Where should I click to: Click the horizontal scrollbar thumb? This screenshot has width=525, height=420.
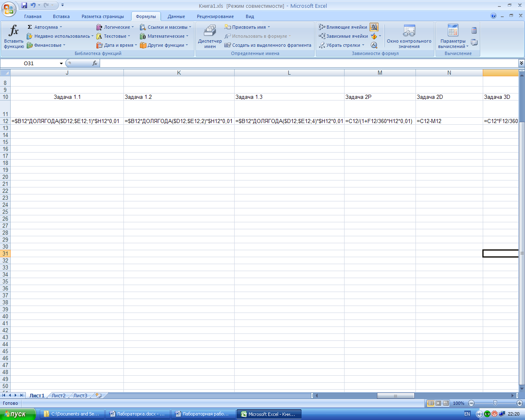pos(395,396)
